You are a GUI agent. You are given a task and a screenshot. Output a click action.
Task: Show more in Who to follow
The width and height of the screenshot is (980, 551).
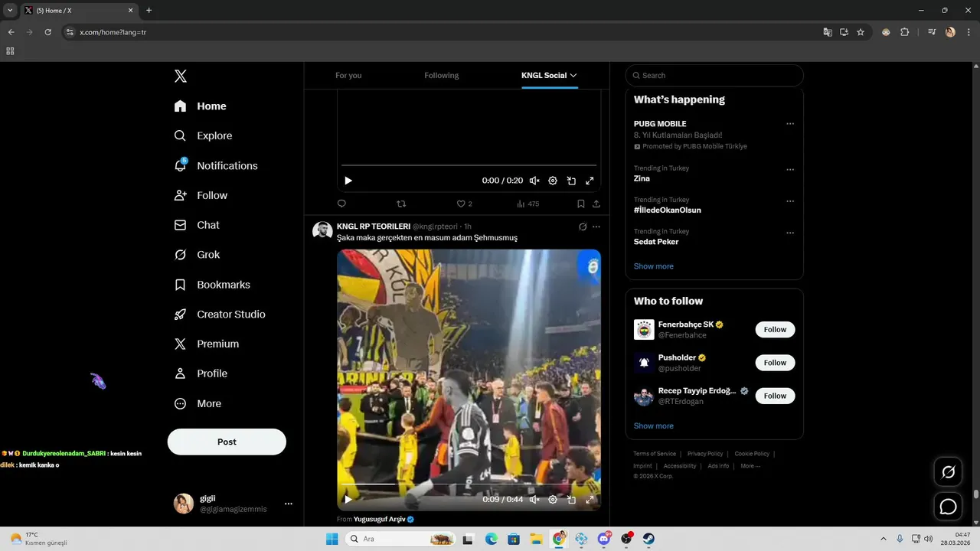[x=654, y=425]
